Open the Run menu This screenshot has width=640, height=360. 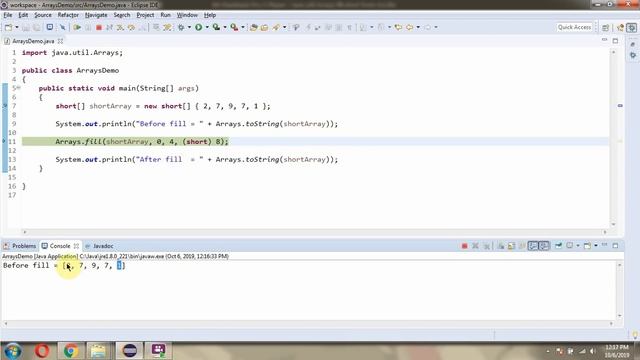pos(165,15)
